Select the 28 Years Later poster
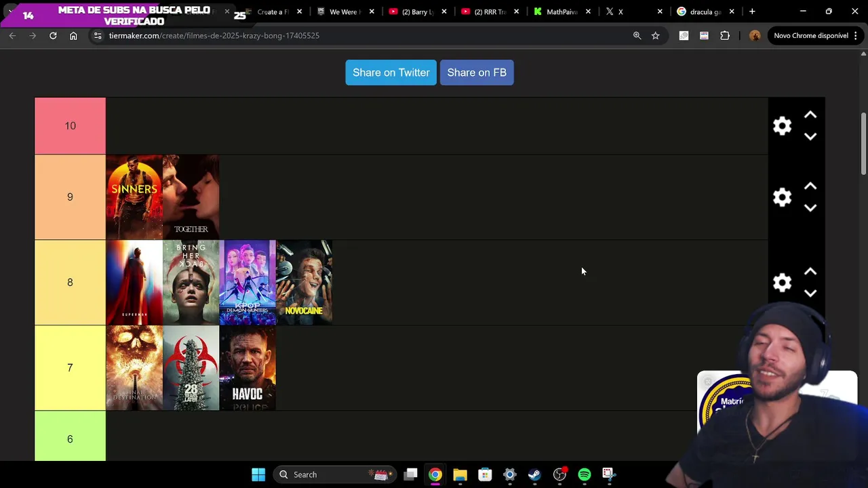868x488 pixels. pos(191,368)
